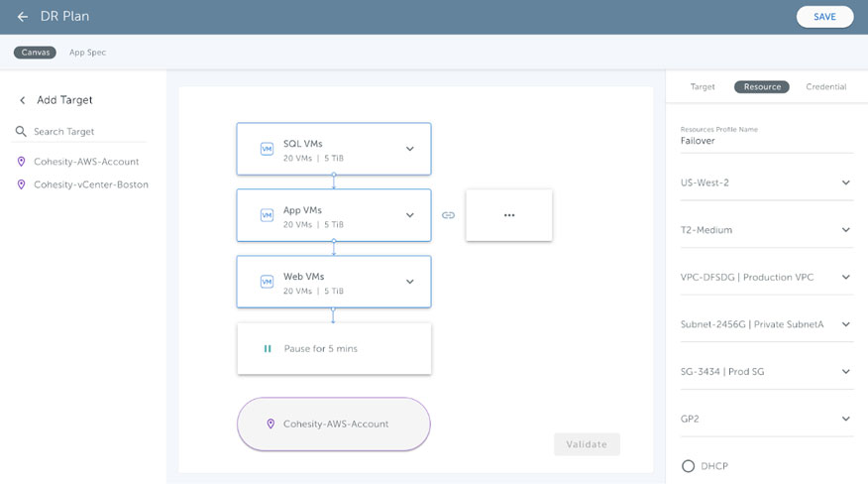Image resolution: width=868 pixels, height=484 pixels.
Task: Click the VM icon in SQL VMs card
Action: pos(267,149)
